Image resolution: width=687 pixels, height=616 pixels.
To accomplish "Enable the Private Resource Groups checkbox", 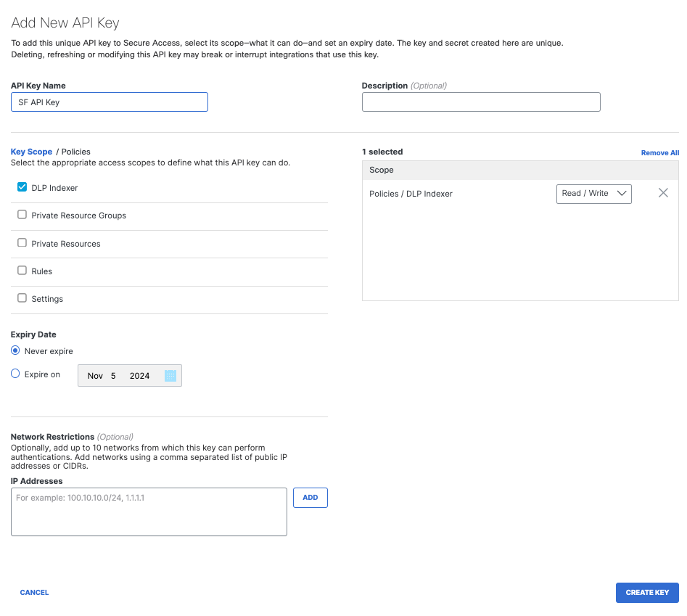I will point(22,215).
